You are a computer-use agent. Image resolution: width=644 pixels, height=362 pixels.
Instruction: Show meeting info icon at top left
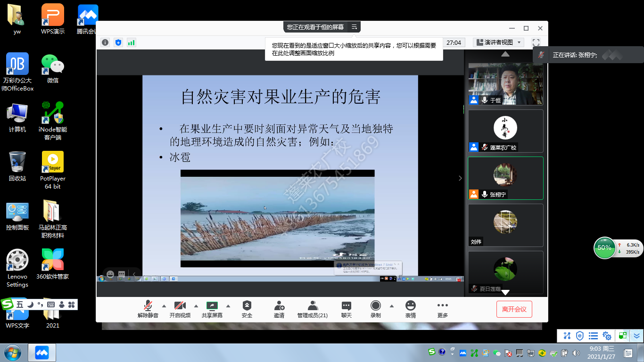[105, 42]
